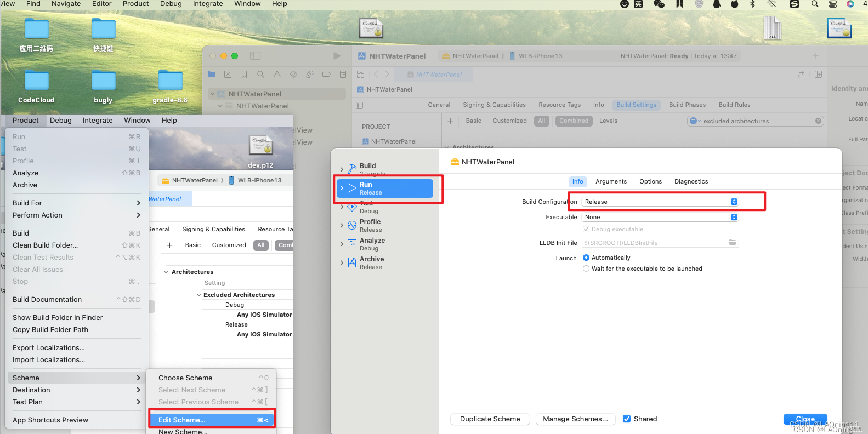868x434 pixels.
Task: Switch to the Diagnostics tab in scheme editor
Action: 691,181
